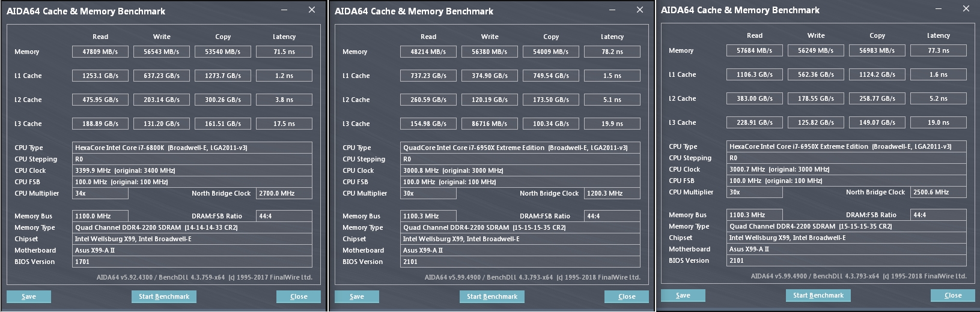
Task: Click L2 cache copy value 173.50 GB/s
Action: (551, 100)
